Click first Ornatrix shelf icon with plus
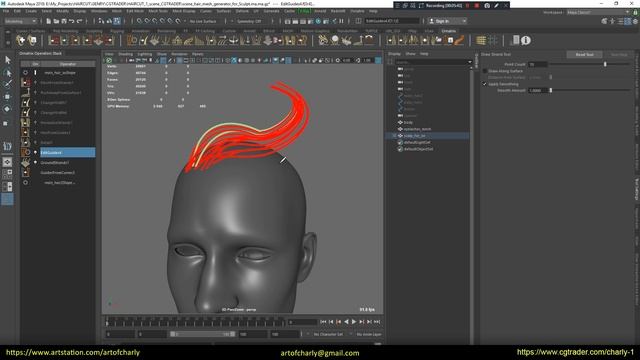Image resolution: width=640 pixels, height=360 pixels. [21, 40]
